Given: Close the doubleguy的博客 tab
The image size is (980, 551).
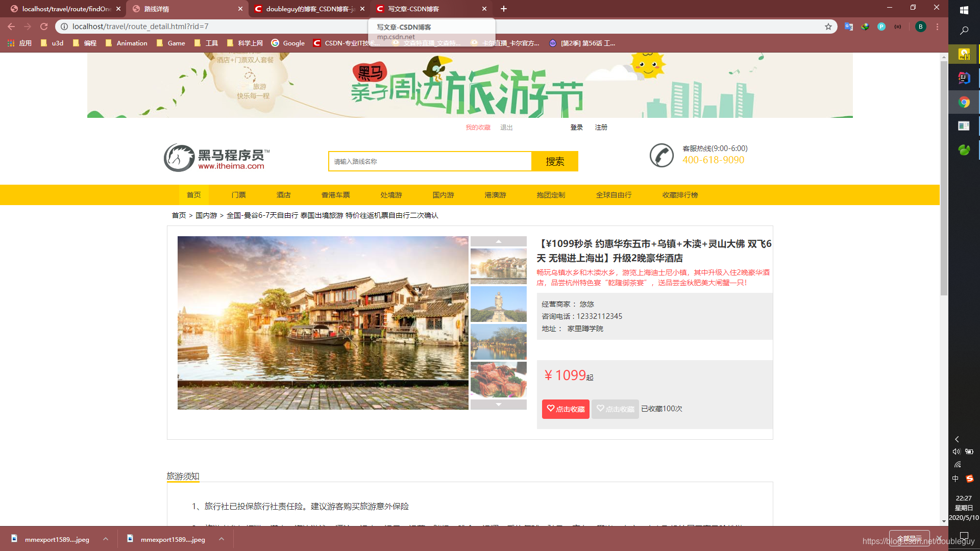Looking at the screenshot, I should pos(362,9).
